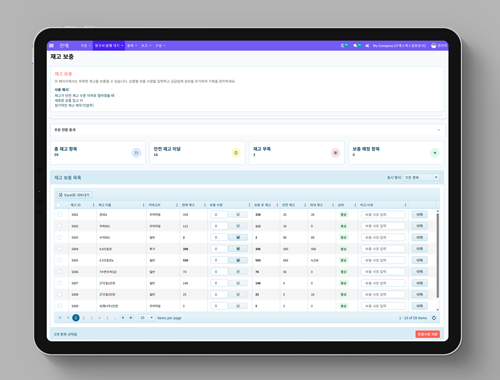Open the items per page dropdown

[147, 318]
